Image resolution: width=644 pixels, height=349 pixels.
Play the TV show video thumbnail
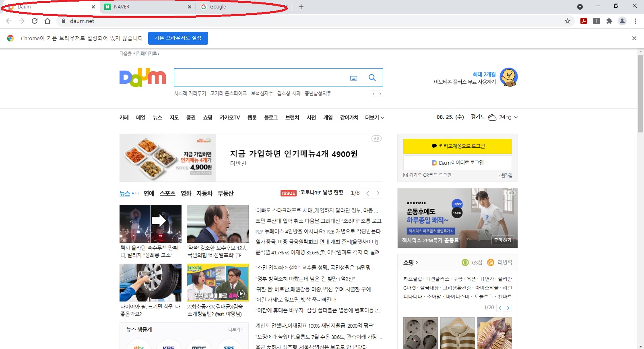point(218,283)
